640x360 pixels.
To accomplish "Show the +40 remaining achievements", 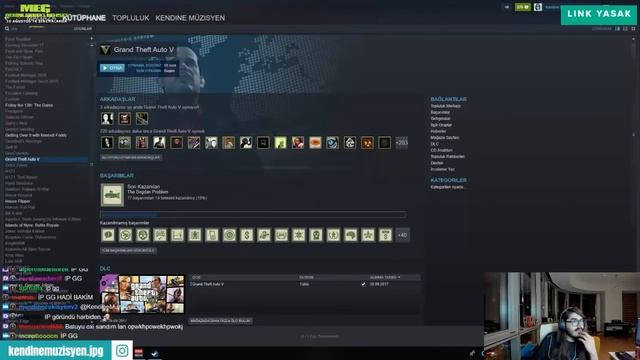I will pyautogui.click(x=402, y=235).
